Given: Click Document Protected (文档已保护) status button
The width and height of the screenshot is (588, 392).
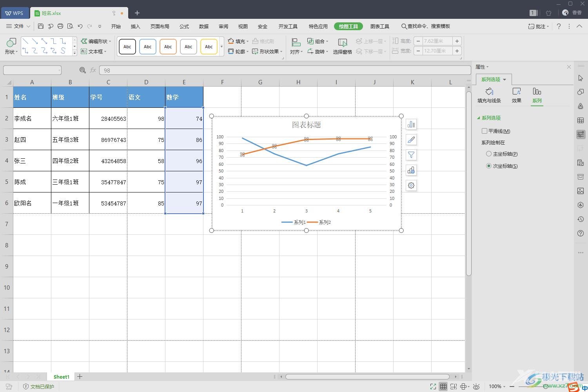Looking at the screenshot, I should pos(39,387).
